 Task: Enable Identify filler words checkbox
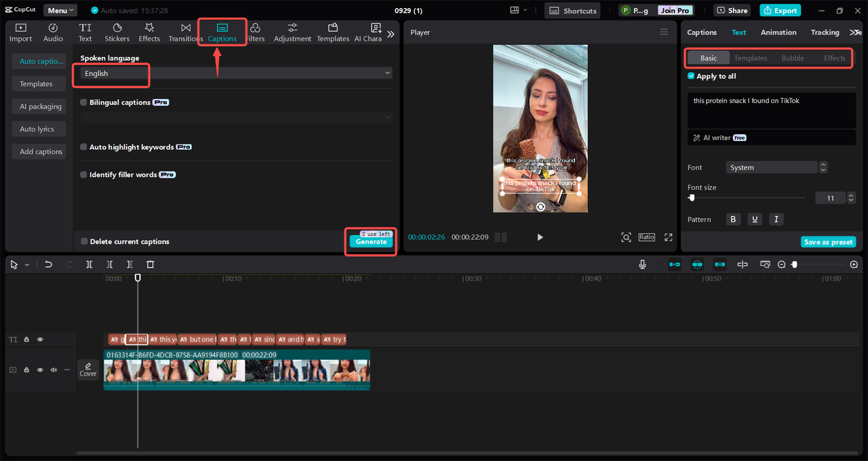tap(84, 175)
